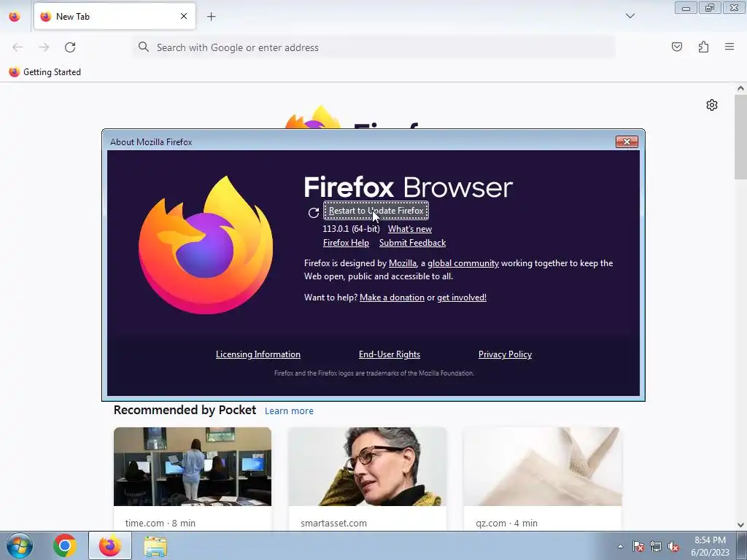Click the update spinner icon in About dialog

point(314,213)
